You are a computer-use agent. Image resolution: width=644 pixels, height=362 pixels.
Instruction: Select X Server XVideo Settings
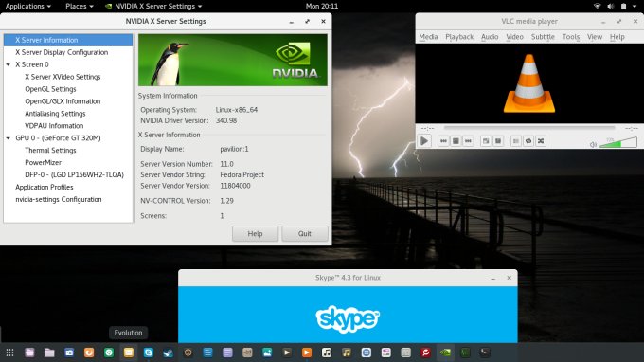pos(63,77)
